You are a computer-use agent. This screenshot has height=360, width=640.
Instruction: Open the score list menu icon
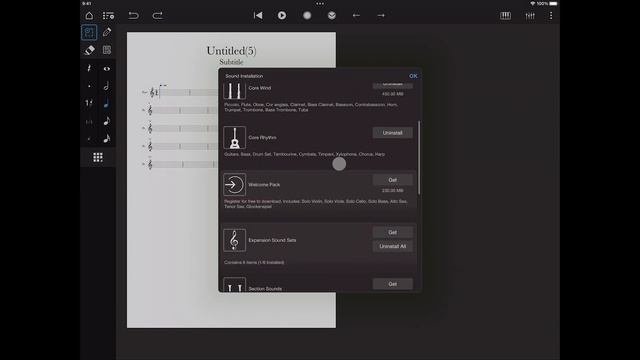pyautogui.click(x=108, y=16)
